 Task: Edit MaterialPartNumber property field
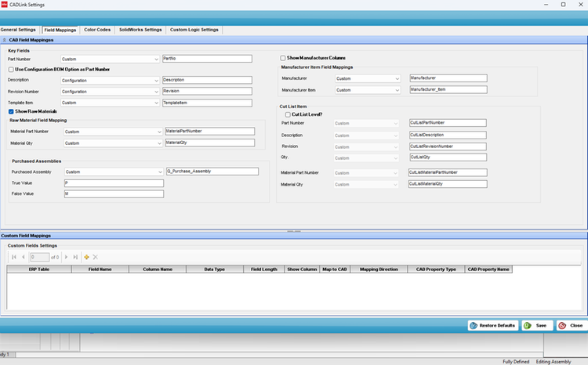click(210, 131)
